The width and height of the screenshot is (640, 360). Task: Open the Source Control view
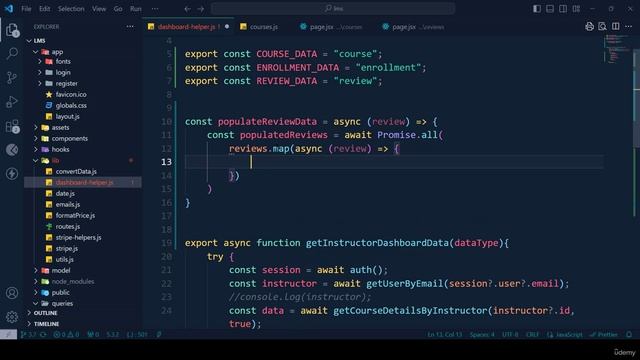(x=12, y=78)
